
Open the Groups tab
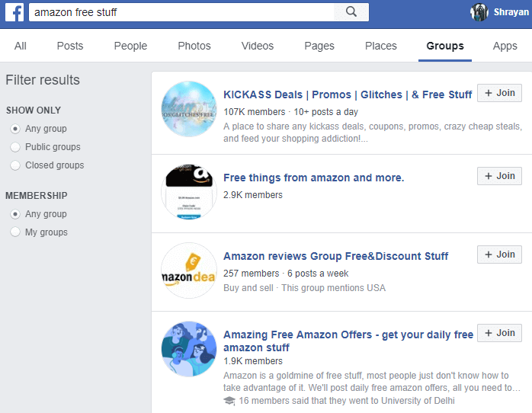(x=445, y=46)
